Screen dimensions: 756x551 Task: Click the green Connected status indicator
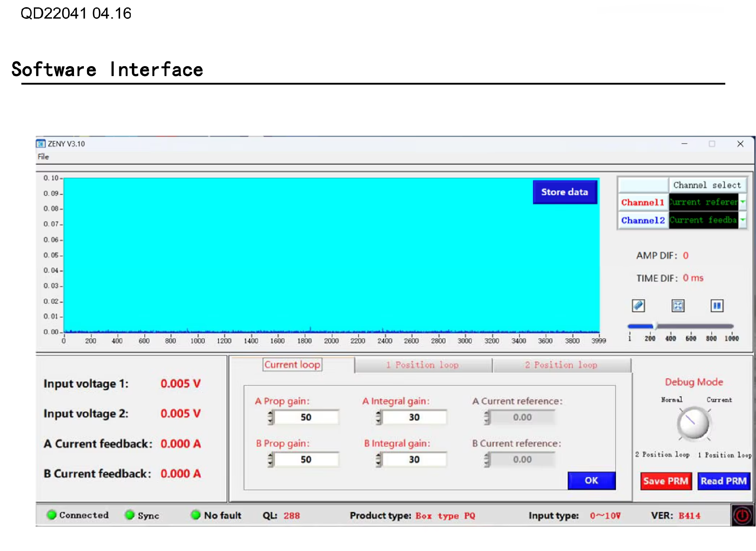(51, 515)
